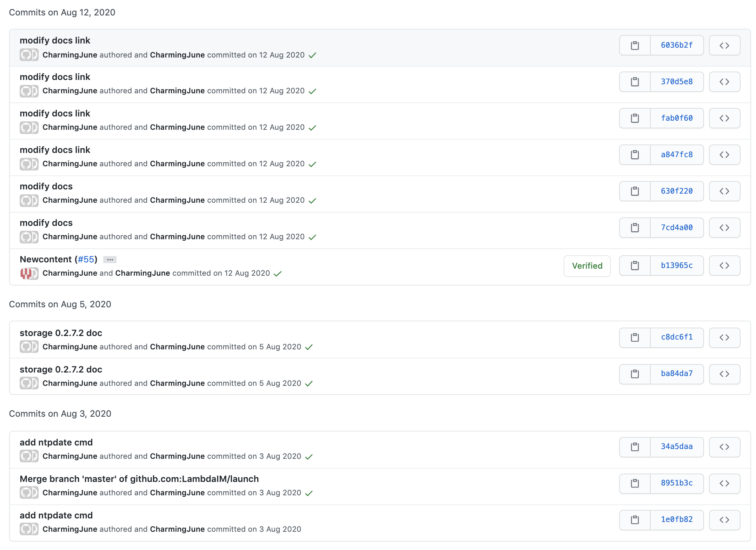Viewport: 756px width, 550px height.
Task: Open pull request #55 link
Action: pos(86,260)
